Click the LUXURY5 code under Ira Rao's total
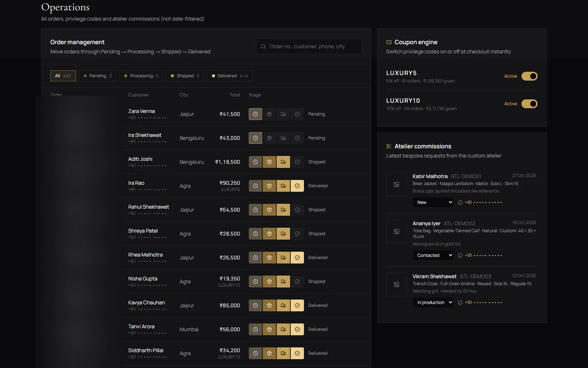Image resolution: width=588 pixels, height=368 pixels. pos(230,190)
